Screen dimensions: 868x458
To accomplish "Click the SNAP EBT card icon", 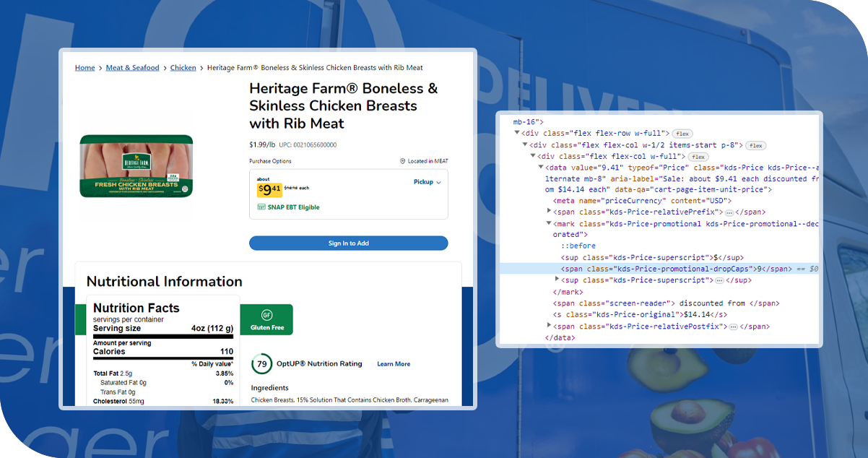I will 261,207.
